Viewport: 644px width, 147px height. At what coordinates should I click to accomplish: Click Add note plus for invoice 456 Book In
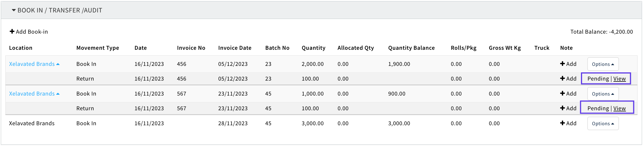point(563,64)
